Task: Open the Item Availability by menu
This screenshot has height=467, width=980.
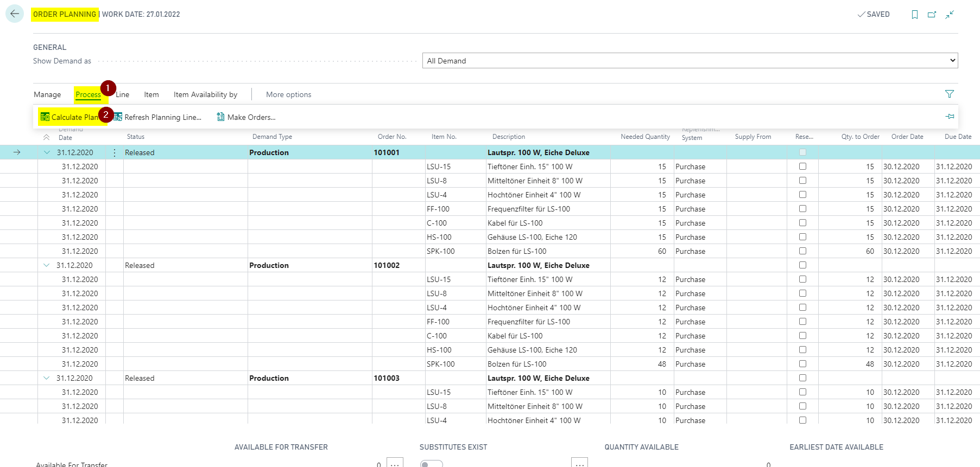Action: pyautogui.click(x=205, y=94)
